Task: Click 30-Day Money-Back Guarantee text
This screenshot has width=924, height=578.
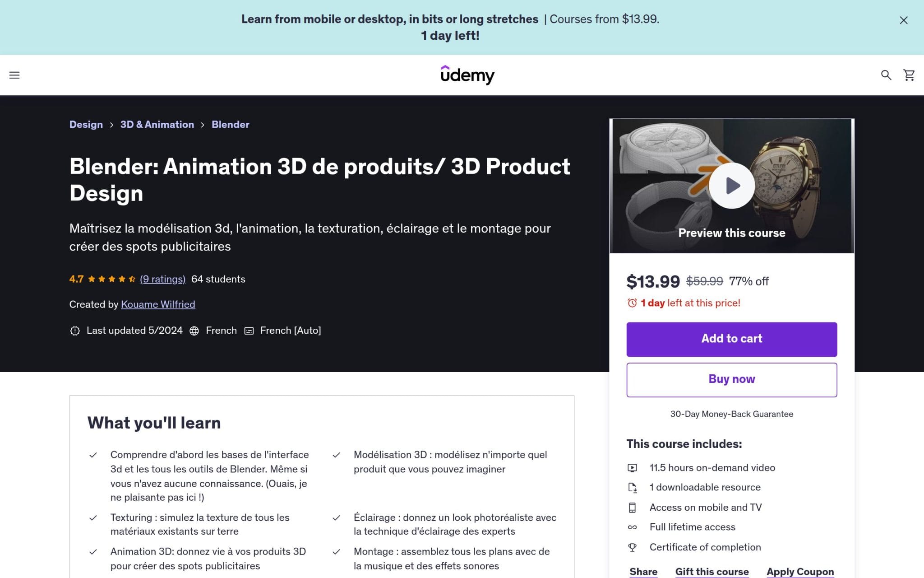Action: click(731, 414)
